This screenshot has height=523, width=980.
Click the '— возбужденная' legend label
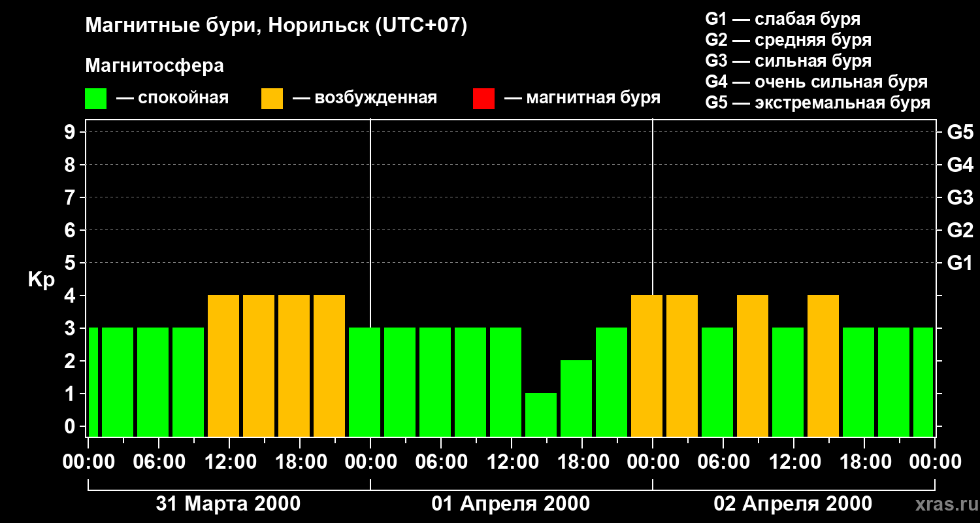click(365, 98)
